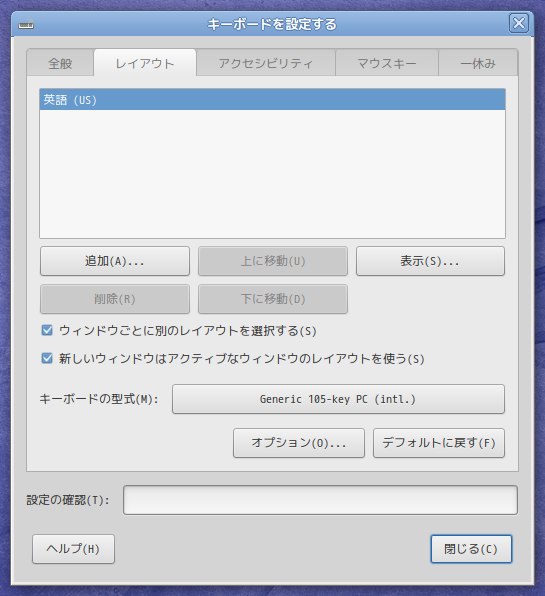Close the keyboard settings window with X
545x596 pixels.
519,23
